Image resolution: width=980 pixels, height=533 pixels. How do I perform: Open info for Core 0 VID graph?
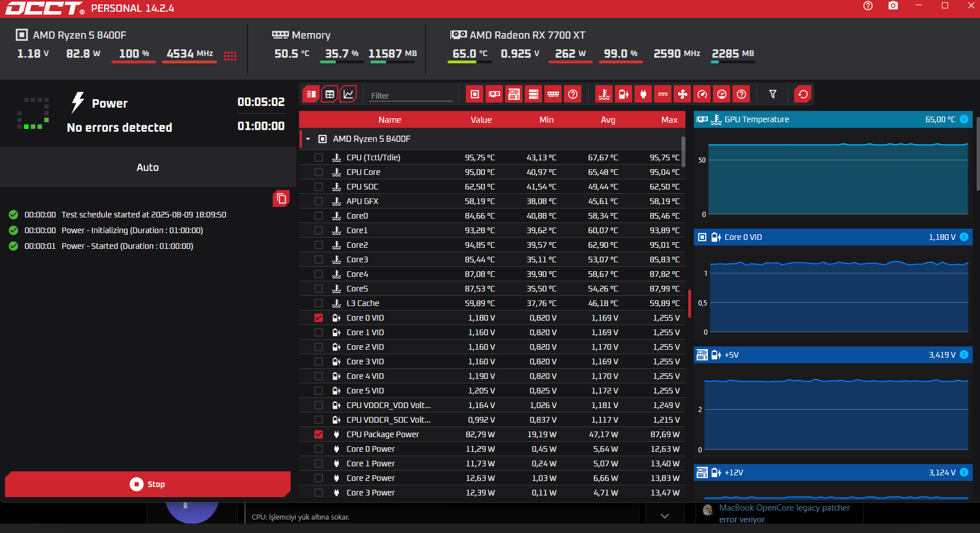click(x=964, y=237)
